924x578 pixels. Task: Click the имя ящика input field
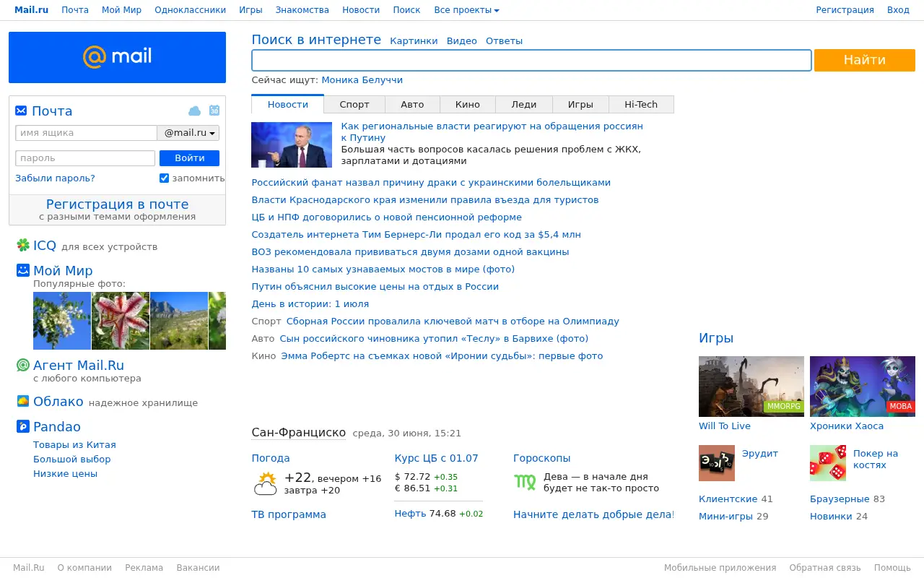tap(86, 133)
